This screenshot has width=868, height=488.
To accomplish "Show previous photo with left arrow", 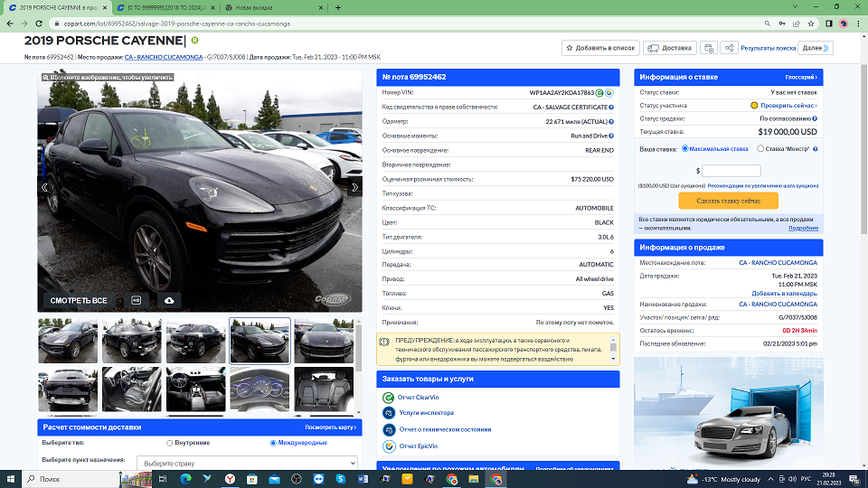I will coord(45,188).
